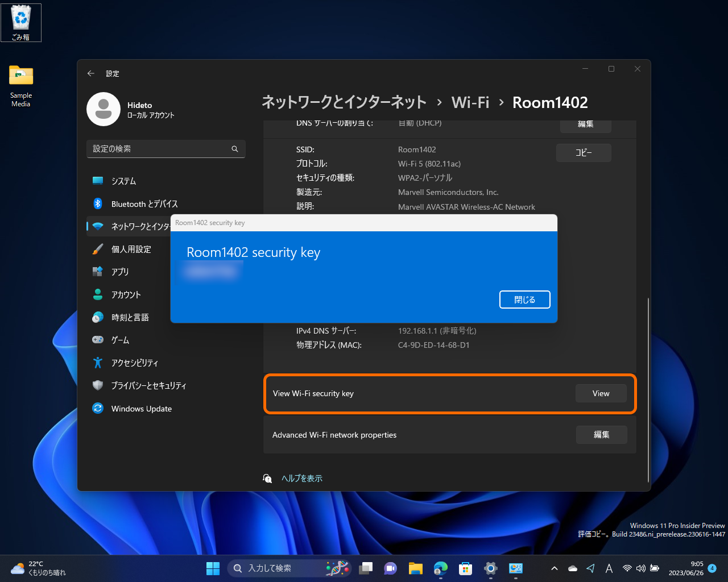
Task: Open the ヘルプを表示 help link
Action: [301, 478]
